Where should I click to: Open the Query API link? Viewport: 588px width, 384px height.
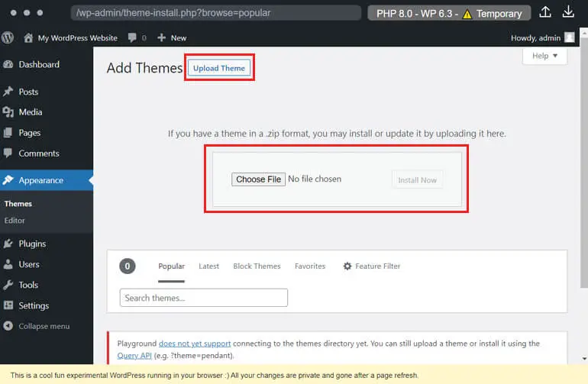click(x=134, y=356)
